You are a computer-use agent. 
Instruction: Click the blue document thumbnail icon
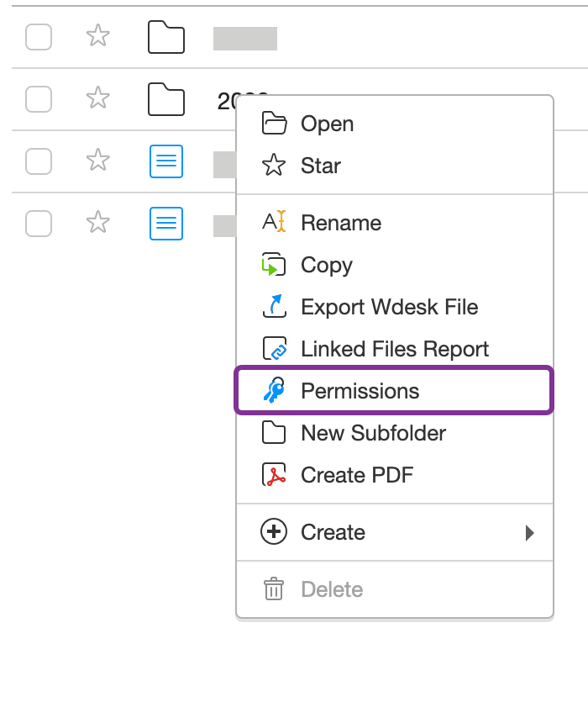(165, 161)
